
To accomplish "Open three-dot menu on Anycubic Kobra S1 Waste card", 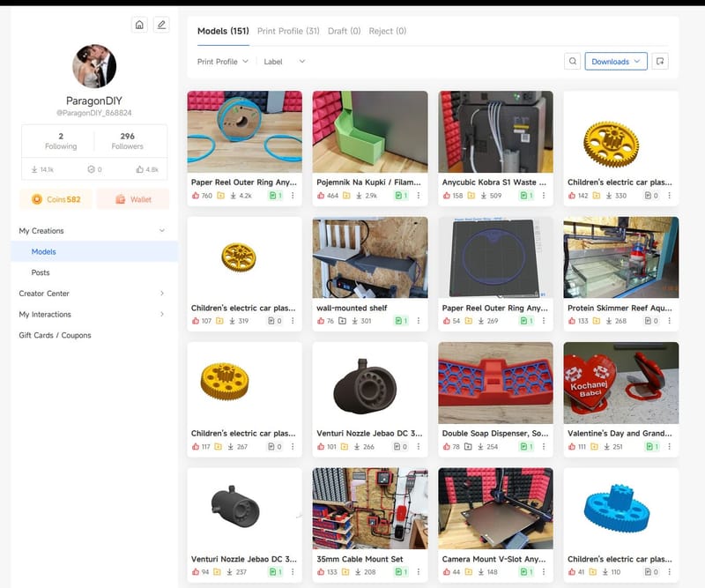I will click(x=544, y=196).
